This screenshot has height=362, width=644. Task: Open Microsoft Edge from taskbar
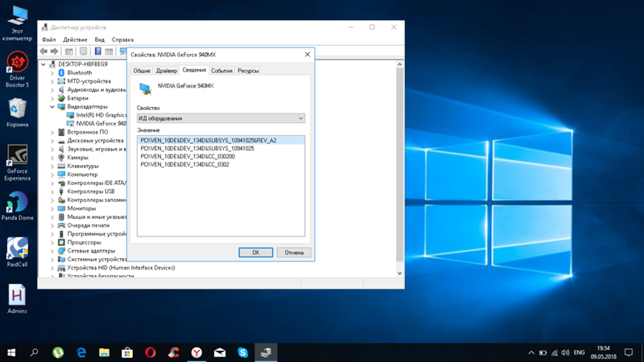tap(81, 352)
